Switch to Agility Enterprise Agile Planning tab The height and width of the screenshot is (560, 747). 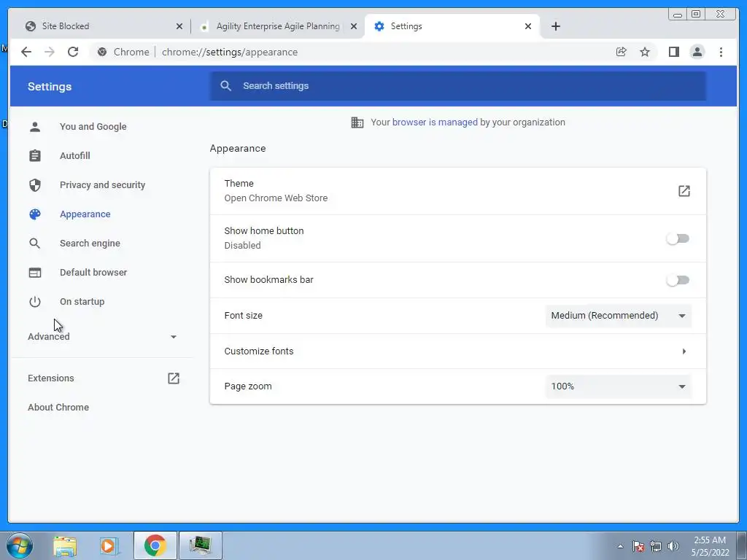point(278,26)
